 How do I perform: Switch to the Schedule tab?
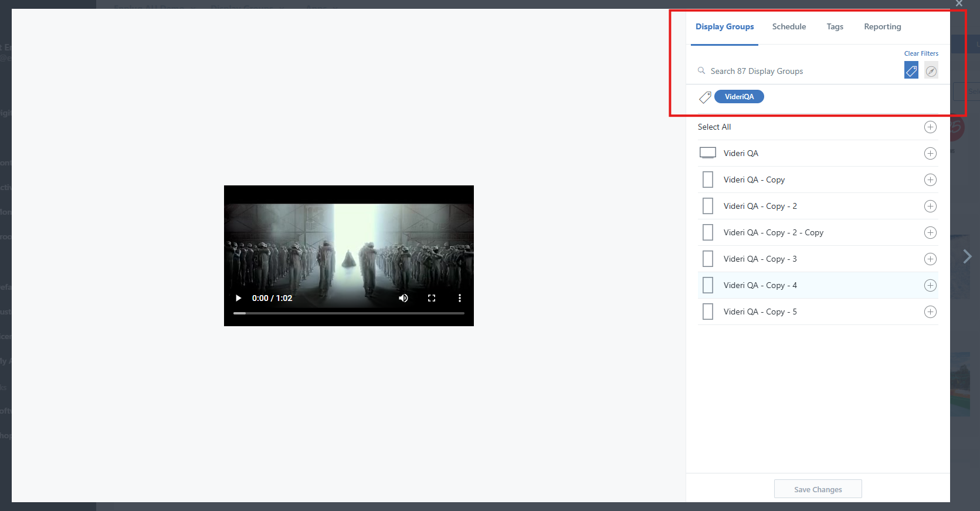click(x=789, y=26)
